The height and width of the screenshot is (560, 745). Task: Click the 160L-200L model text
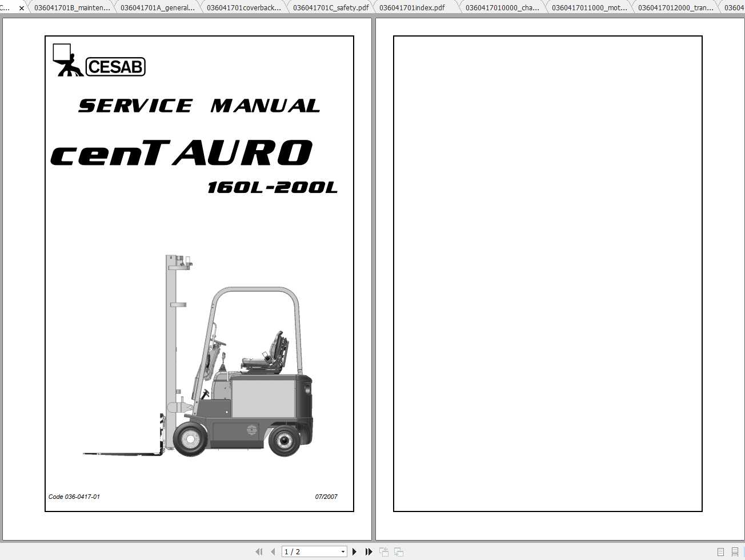[273, 187]
